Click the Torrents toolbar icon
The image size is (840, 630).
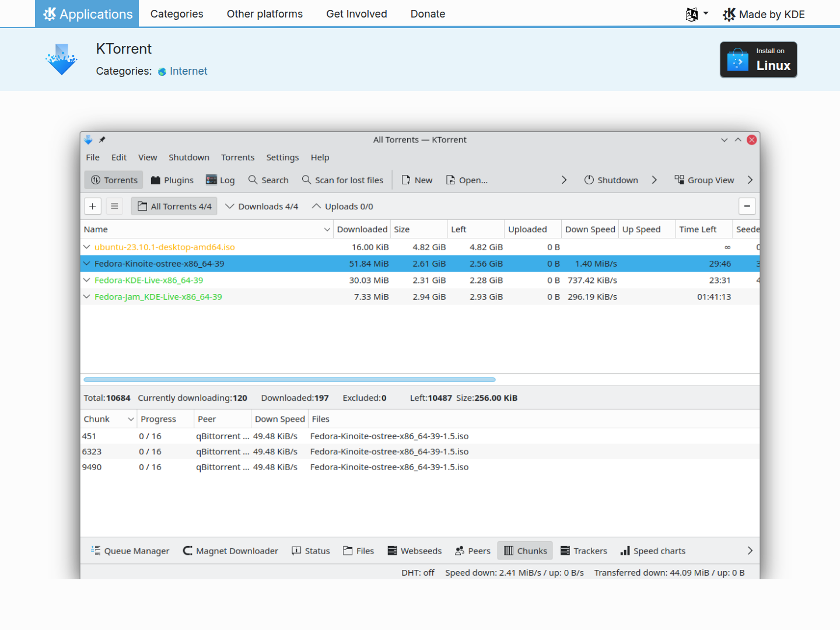tap(96, 180)
